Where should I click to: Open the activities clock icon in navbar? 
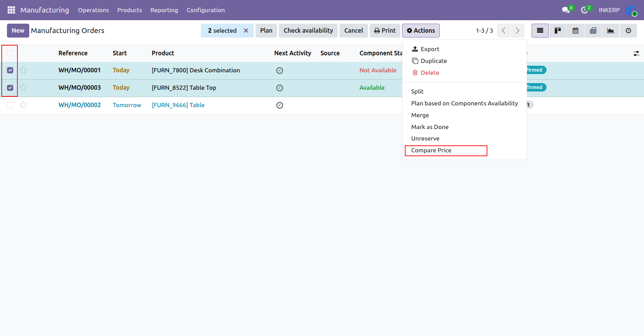[x=584, y=10]
